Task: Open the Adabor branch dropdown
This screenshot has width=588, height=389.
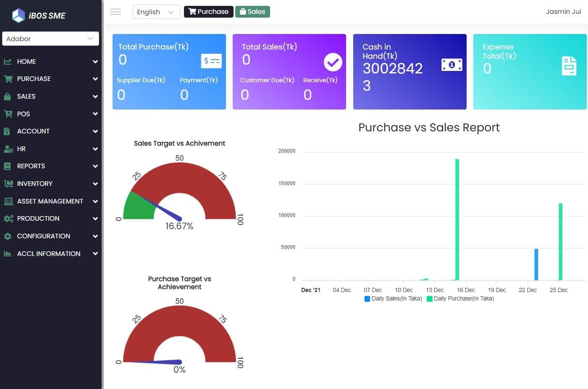Action: click(50, 39)
